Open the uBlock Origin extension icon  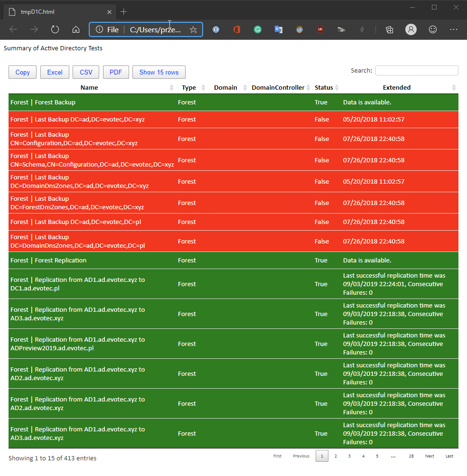320,29
